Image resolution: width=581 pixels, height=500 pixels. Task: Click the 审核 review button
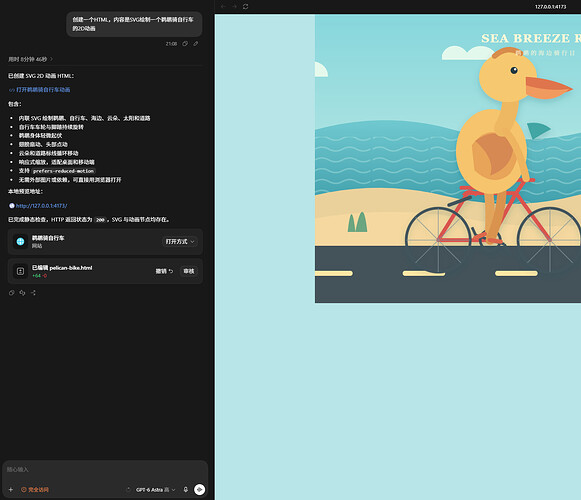click(189, 271)
